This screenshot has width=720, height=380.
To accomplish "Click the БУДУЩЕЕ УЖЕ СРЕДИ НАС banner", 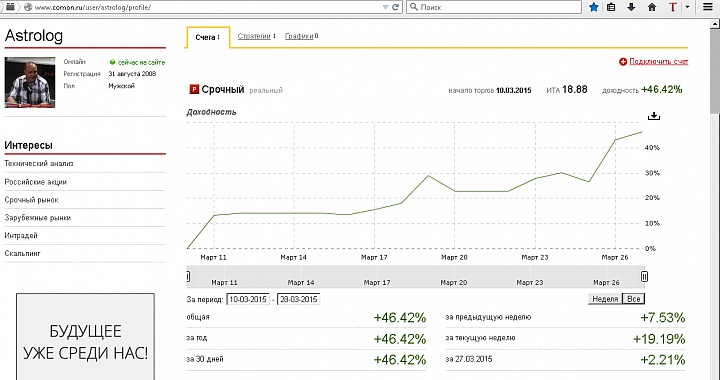I will (x=85, y=337).
